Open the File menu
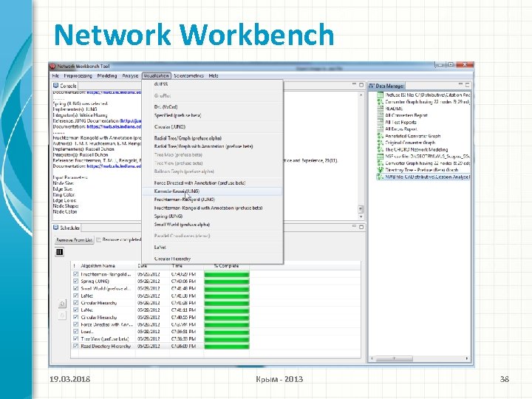 point(55,75)
